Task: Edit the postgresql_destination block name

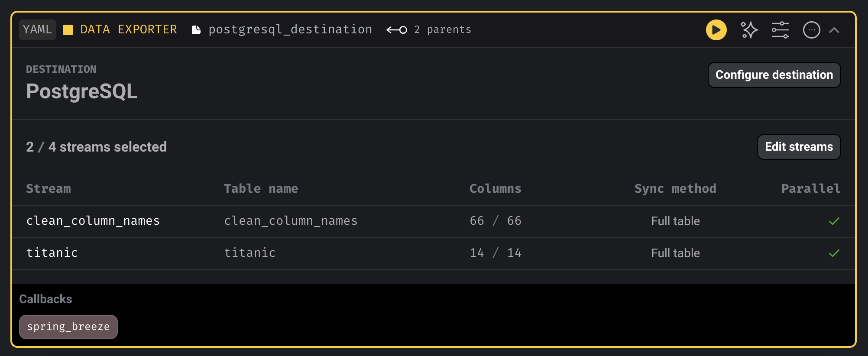Action: (x=290, y=30)
